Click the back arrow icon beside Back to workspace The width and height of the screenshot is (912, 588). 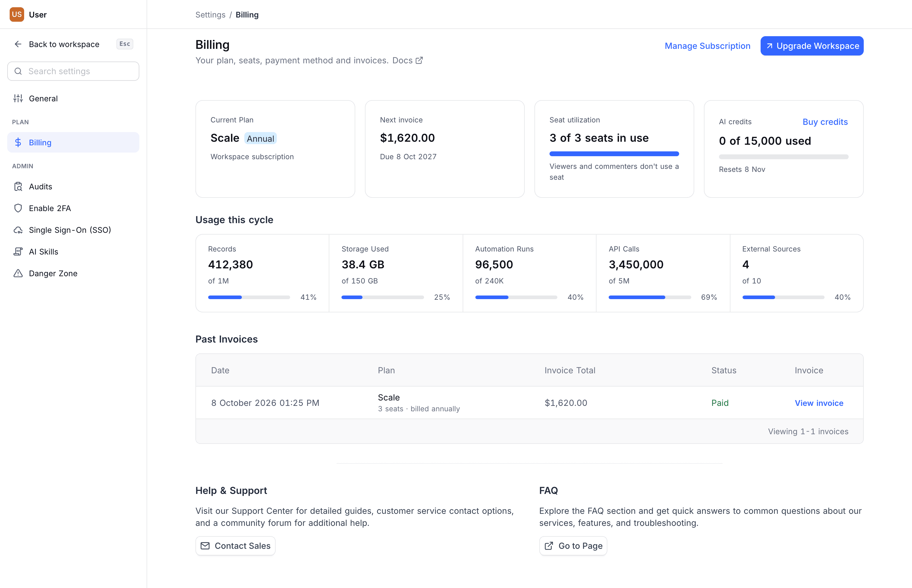pos(18,44)
